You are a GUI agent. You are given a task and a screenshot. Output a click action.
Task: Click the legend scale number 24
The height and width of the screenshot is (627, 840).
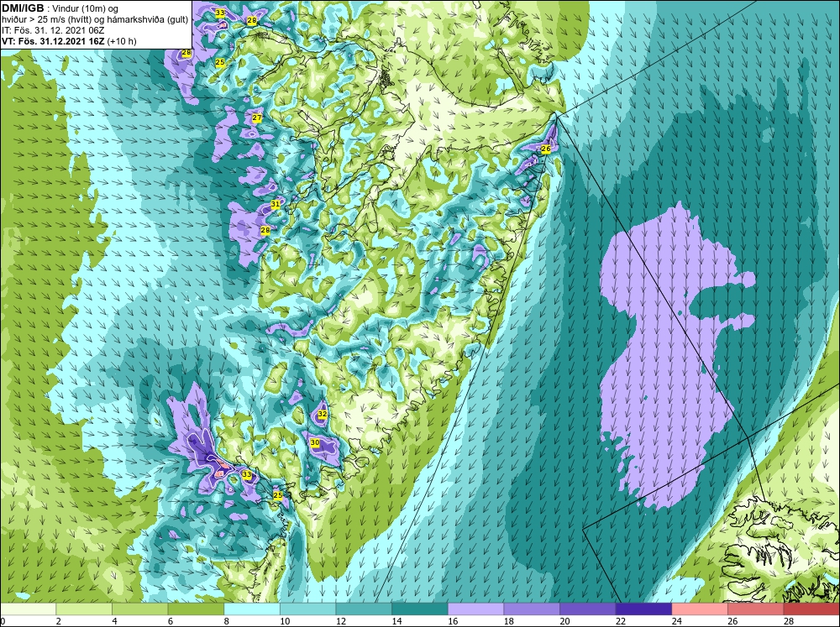[676, 621]
